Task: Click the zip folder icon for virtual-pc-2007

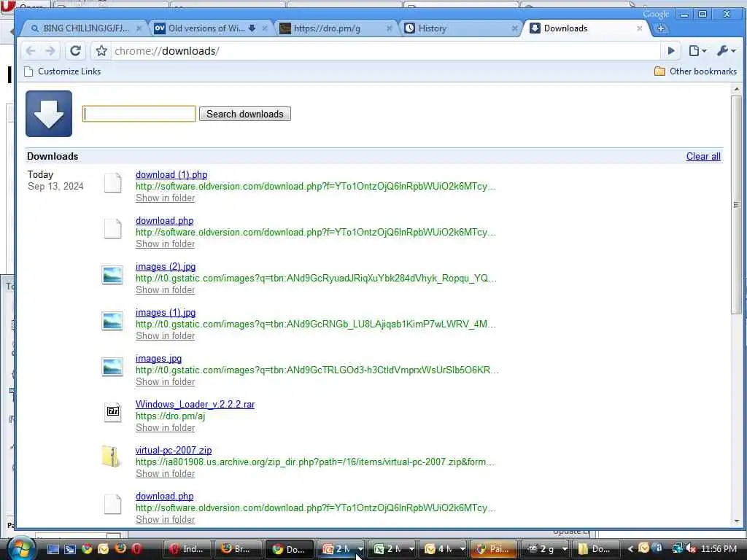Action: point(111,456)
